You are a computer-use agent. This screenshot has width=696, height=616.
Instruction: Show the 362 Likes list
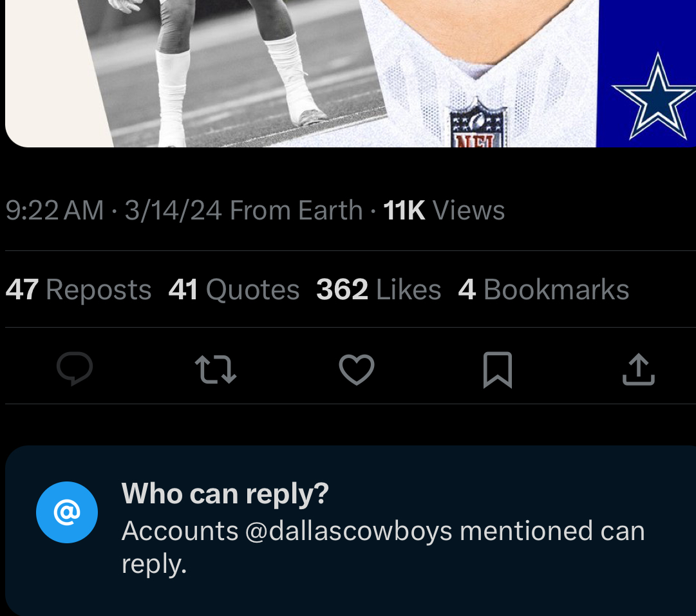coord(379,290)
